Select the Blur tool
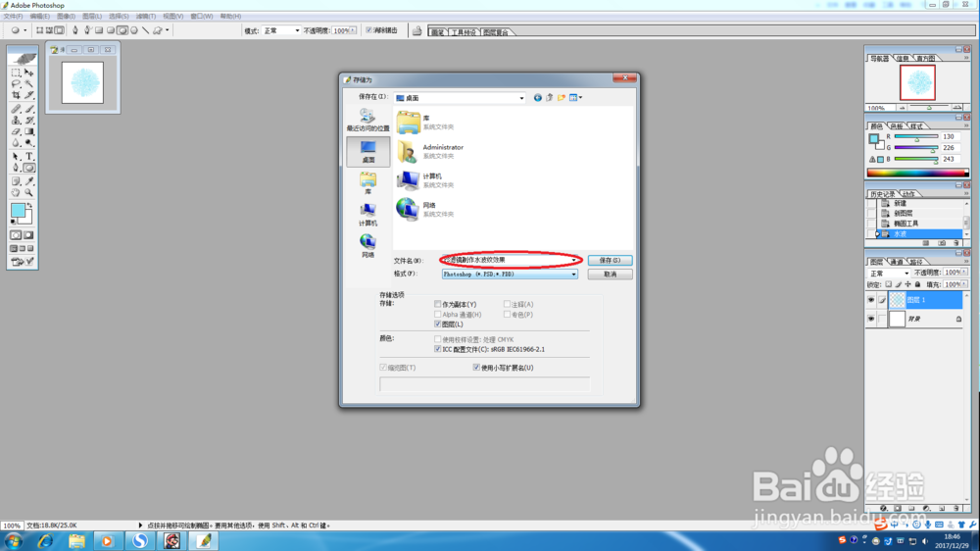The image size is (980, 551). [x=17, y=142]
